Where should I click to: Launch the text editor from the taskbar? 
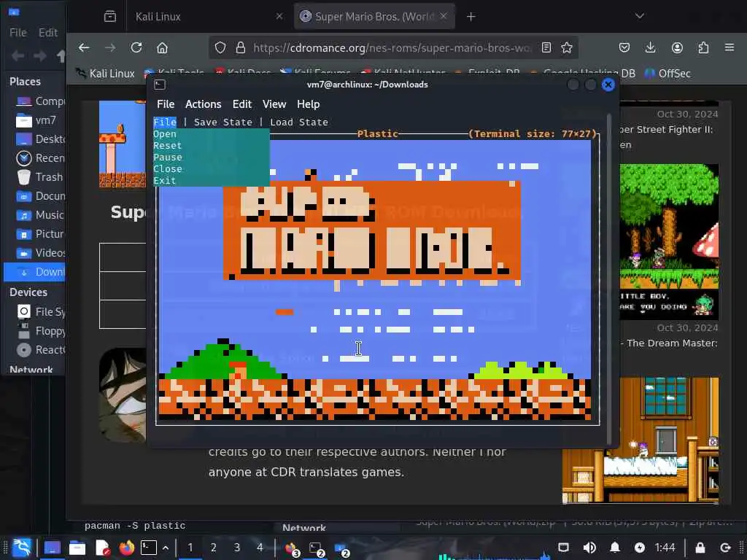[x=102, y=548]
